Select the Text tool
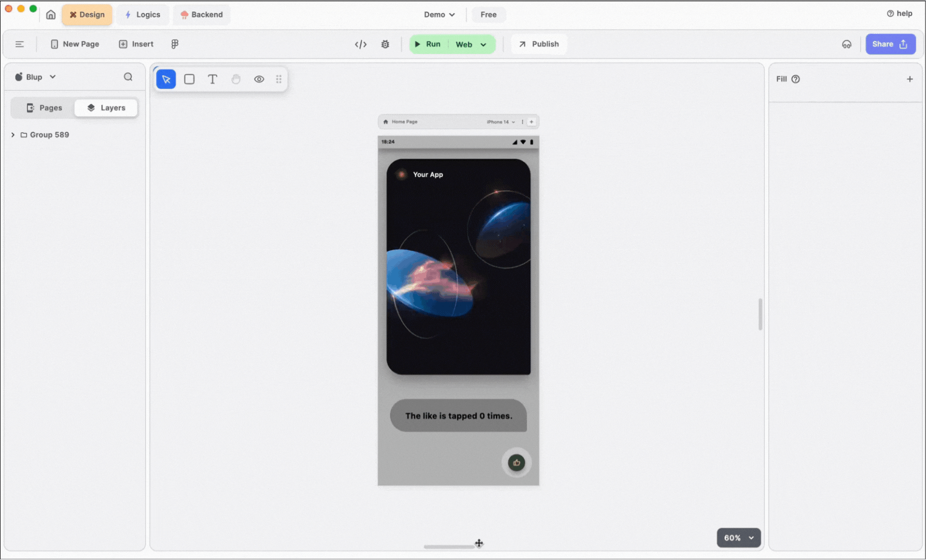926x560 pixels. (x=213, y=79)
